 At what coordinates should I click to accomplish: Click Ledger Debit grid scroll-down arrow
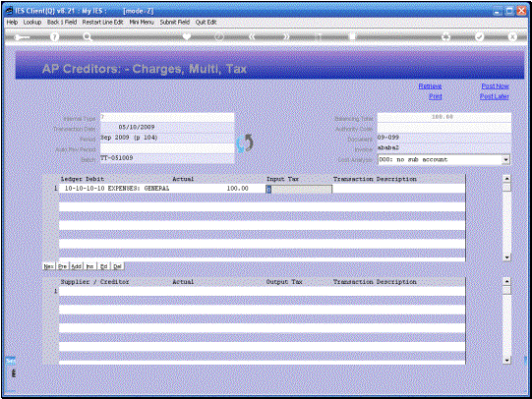point(506,257)
